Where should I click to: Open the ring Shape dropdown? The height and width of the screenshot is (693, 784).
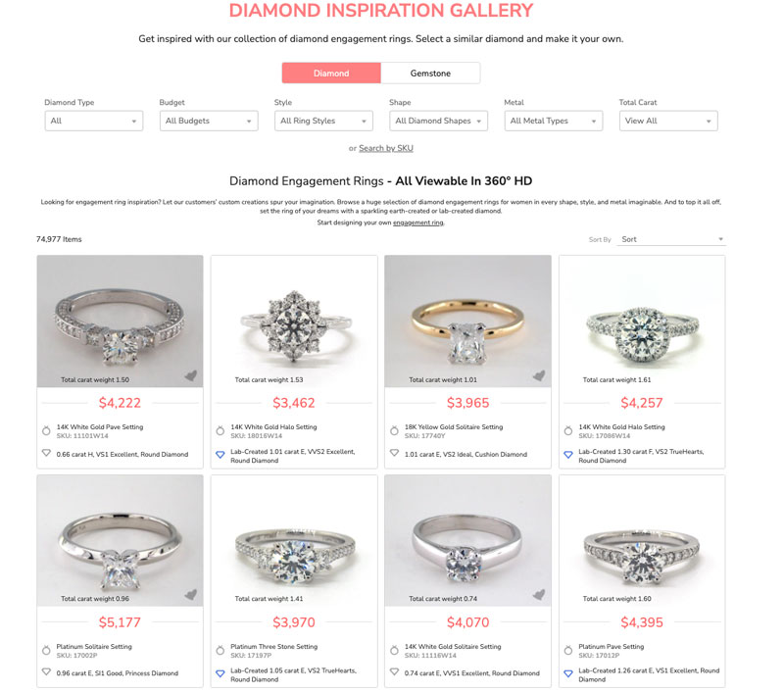click(438, 121)
